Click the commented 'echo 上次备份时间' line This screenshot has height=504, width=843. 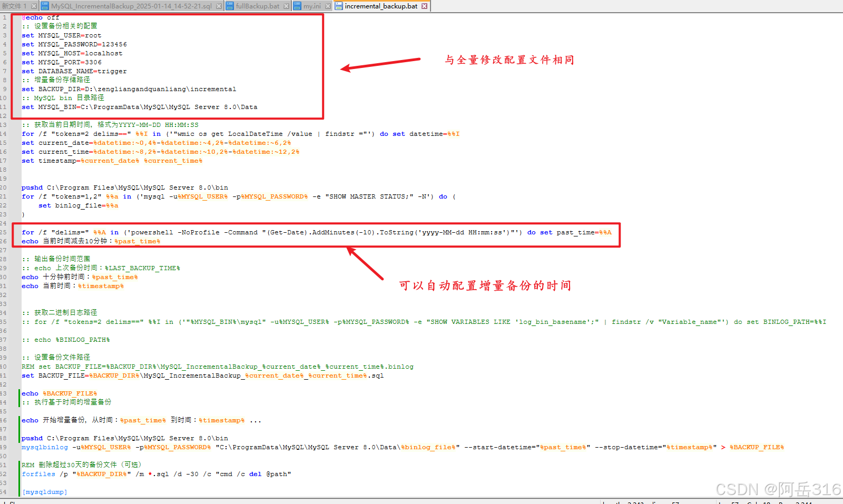(x=101, y=268)
